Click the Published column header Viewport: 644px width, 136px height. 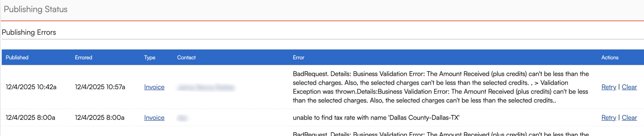click(17, 57)
